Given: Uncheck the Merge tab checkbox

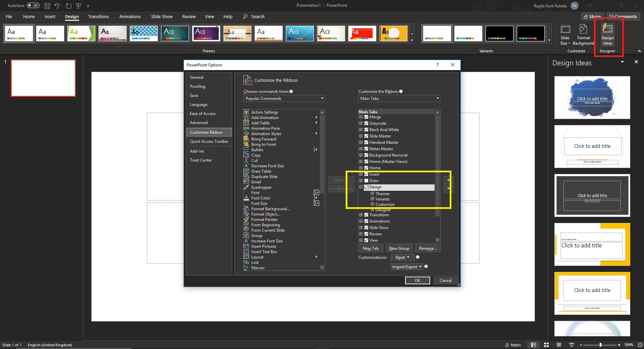Looking at the screenshot, I should coord(366,117).
